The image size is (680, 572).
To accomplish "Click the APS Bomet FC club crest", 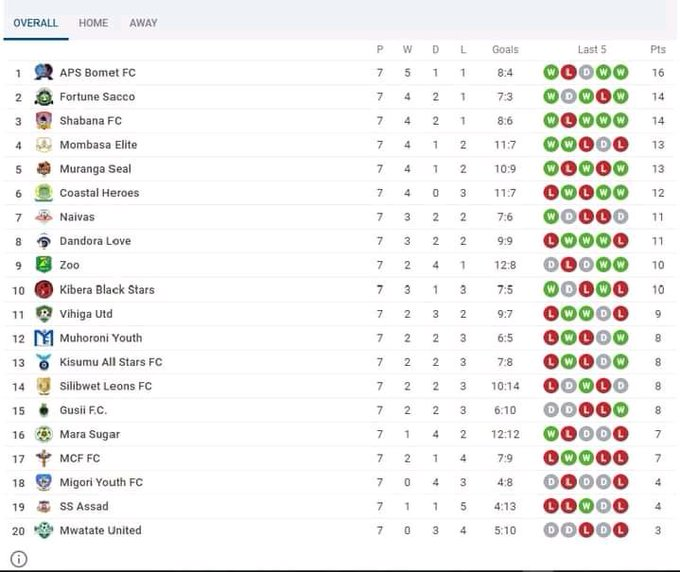I will click(44, 72).
